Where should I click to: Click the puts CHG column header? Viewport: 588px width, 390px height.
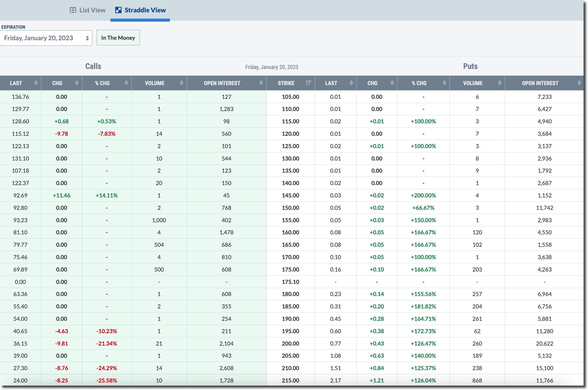coord(372,83)
